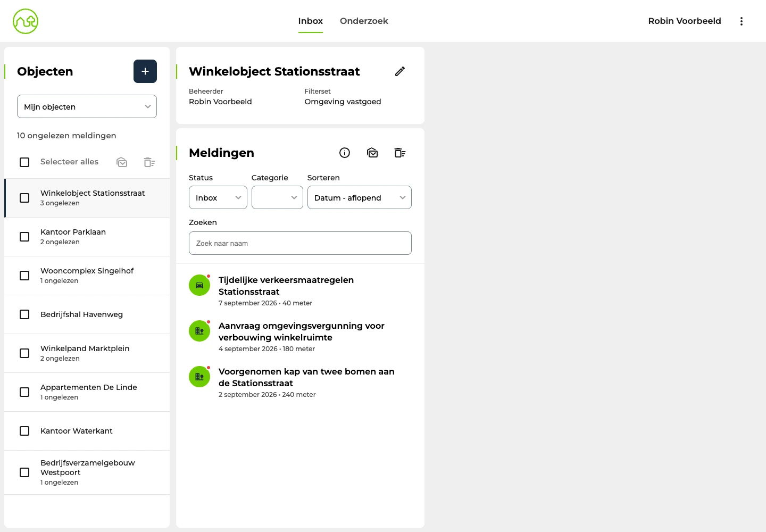Open Tijdelijke verkeersmaatregelen Stationsstraat melding
Screen dimensions: 766x532
(x=300, y=291)
